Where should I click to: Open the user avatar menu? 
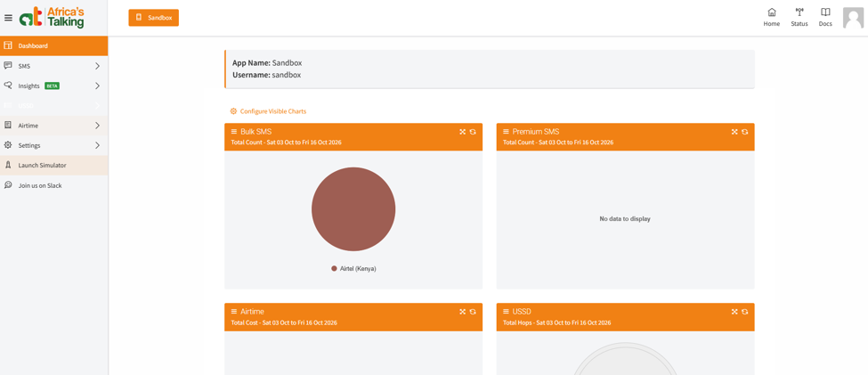[x=853, y=18]
